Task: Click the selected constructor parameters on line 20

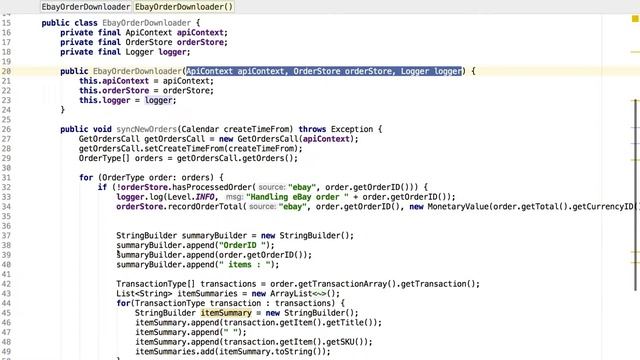Action: coord(324,71)
